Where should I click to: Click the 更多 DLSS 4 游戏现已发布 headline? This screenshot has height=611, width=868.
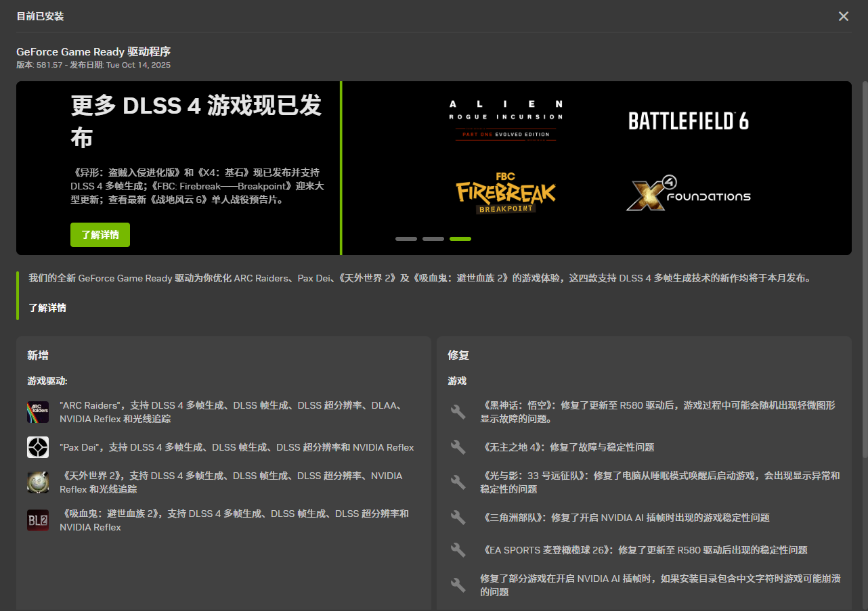(x=196, y=122)
